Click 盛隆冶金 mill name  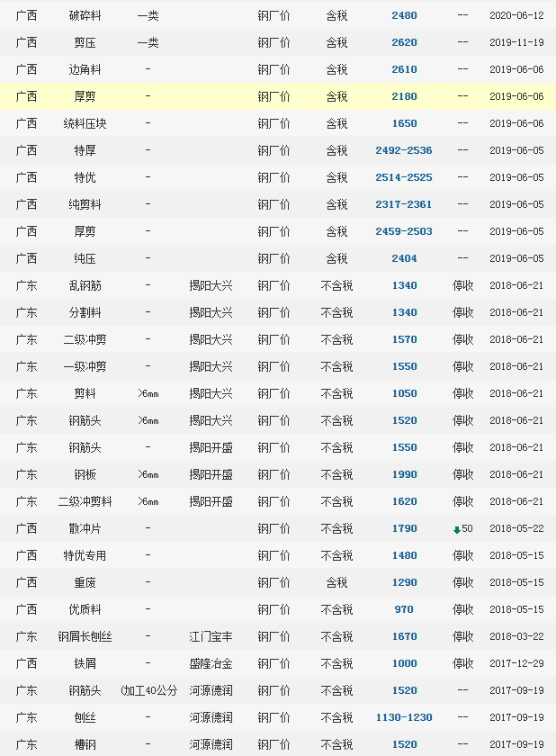click(x=211, y=663)
